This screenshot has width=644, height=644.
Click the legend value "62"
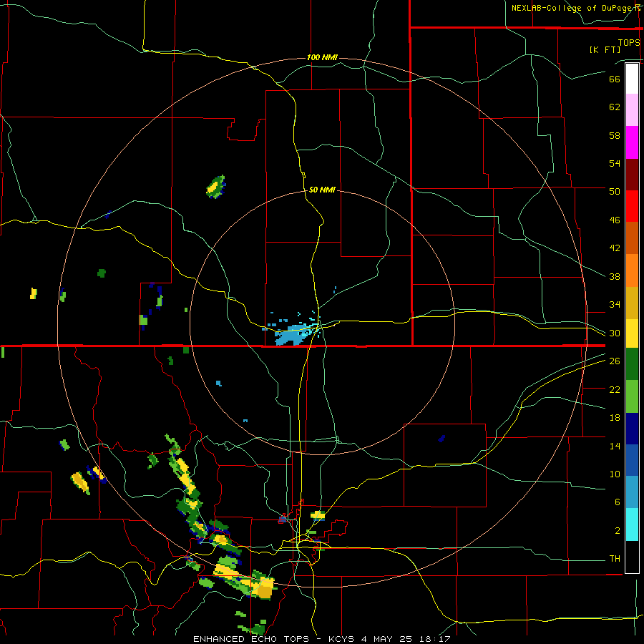pyautogui.click(x=615, y=107)
